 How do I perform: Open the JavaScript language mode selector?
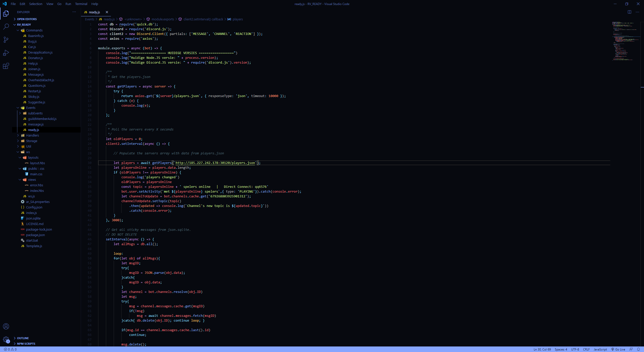pos(600,349)
